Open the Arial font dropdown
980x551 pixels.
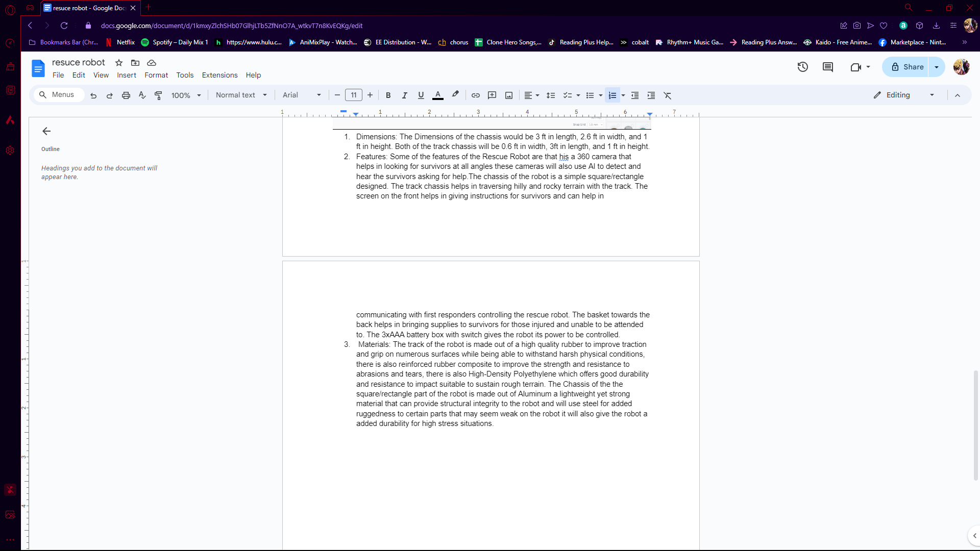(302, 95)
